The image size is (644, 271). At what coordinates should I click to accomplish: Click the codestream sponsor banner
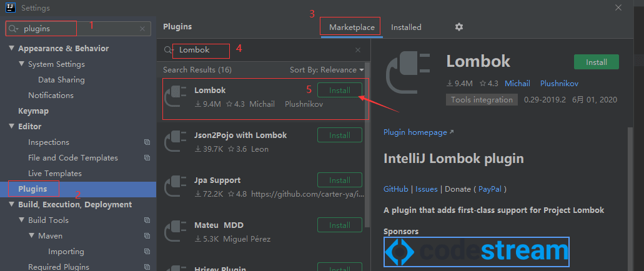tap(477, 252)
